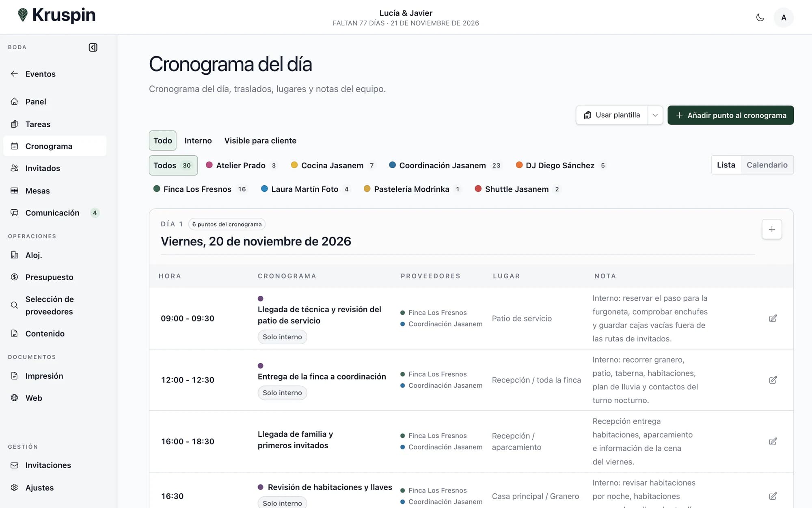The image size is (812, 508).
Task: Open Revisión de habitaciones y llaves
Action: point(330,487)
